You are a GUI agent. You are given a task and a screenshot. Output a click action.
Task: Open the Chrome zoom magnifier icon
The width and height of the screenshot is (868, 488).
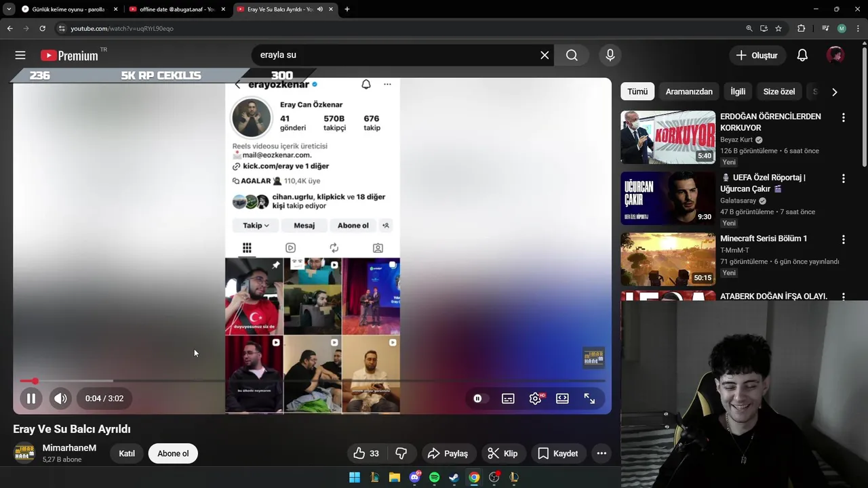click(x=749, y=28)
